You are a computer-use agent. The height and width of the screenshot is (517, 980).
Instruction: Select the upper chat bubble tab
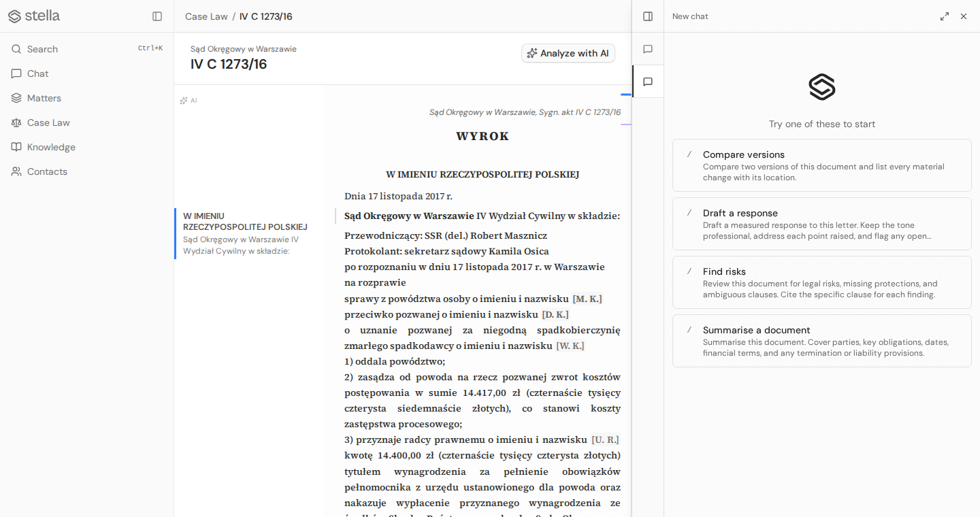648,49
